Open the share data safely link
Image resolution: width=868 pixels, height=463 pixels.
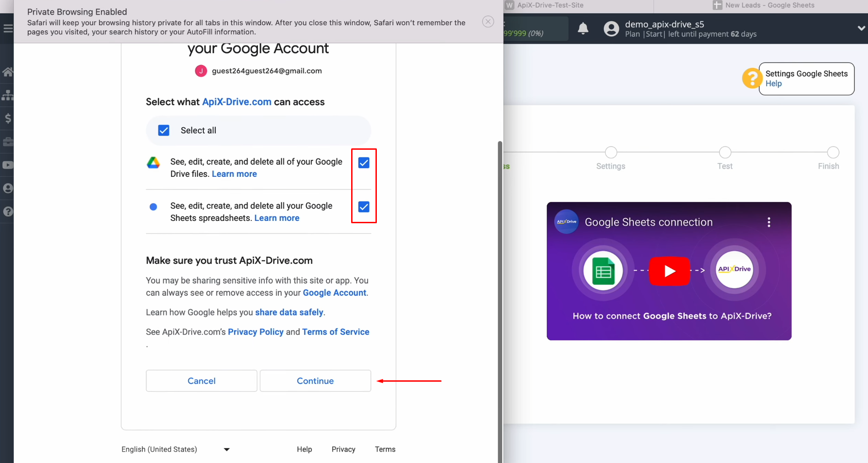click(x=289, y=312)
